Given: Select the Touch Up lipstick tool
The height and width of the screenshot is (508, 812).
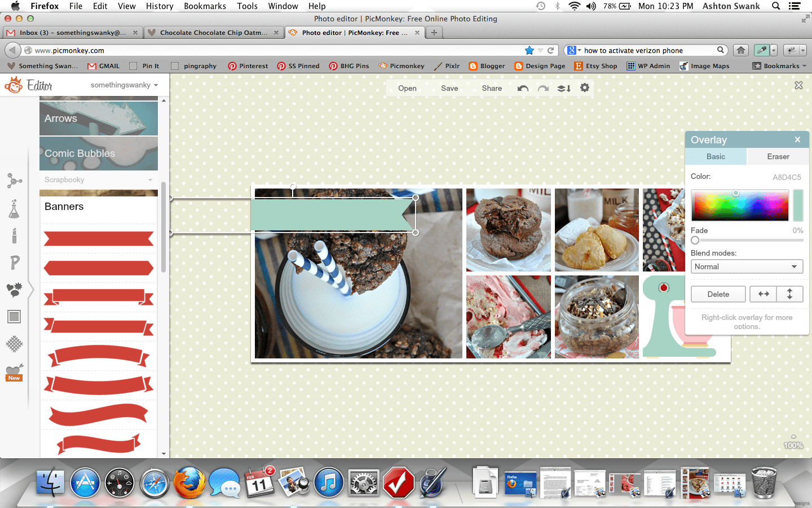Looking at the screenshot, I should [x=14, y=235].
